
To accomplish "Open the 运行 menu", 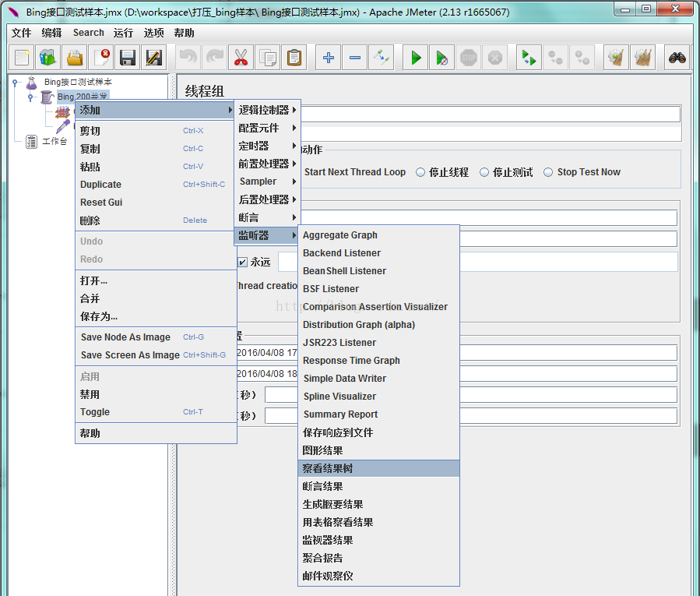I will pyautogui.click(x=123, y=33).
